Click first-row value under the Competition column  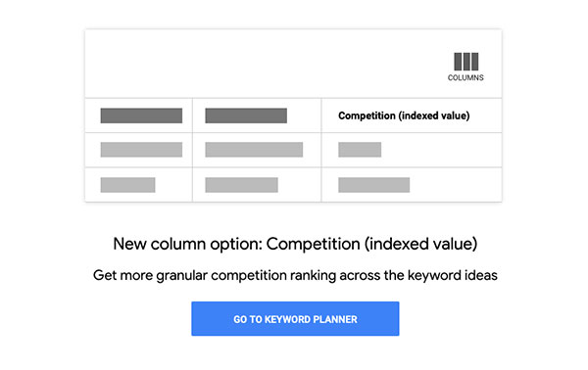tap(360, 150)
